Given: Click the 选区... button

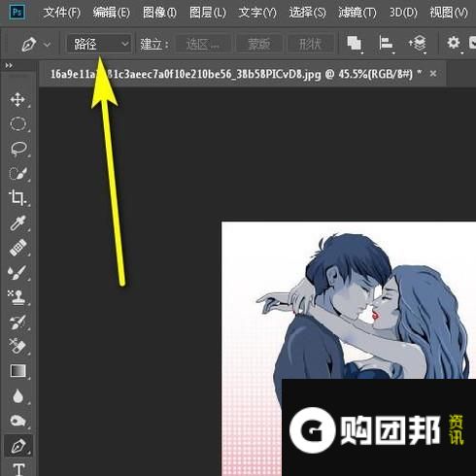Looking at the screenshot, I should click(203, 44).
